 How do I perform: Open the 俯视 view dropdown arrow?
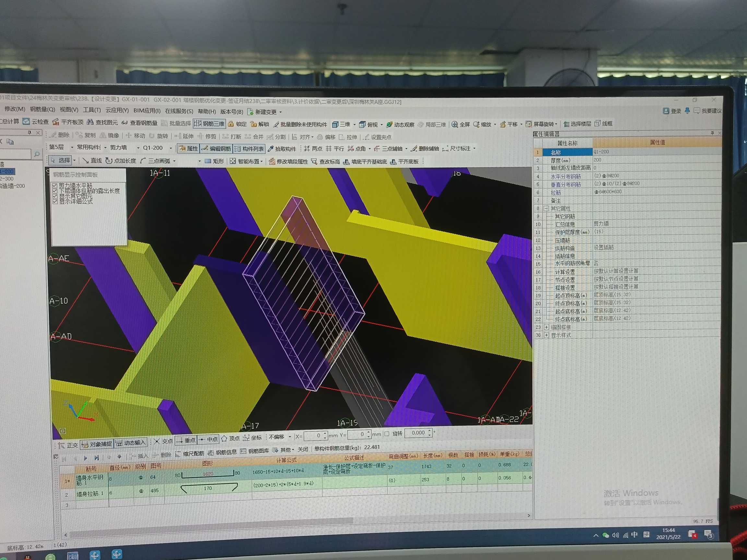click(382, 125)
